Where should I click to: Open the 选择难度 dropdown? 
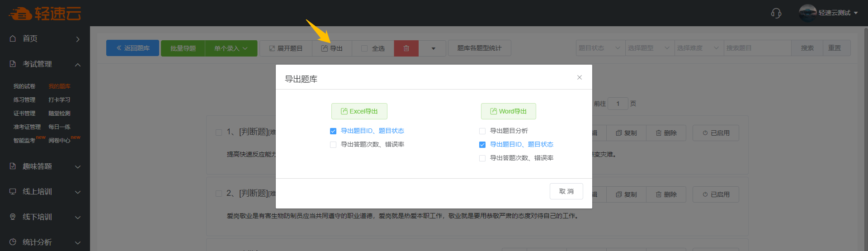tap(698, 48)
